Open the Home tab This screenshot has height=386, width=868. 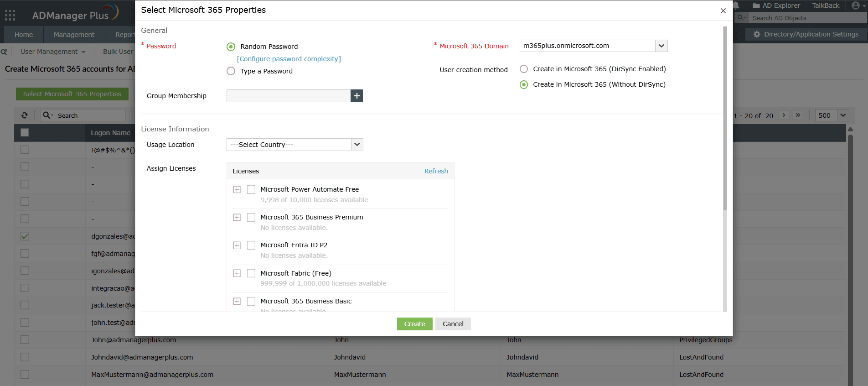click(x=24, y=35)
